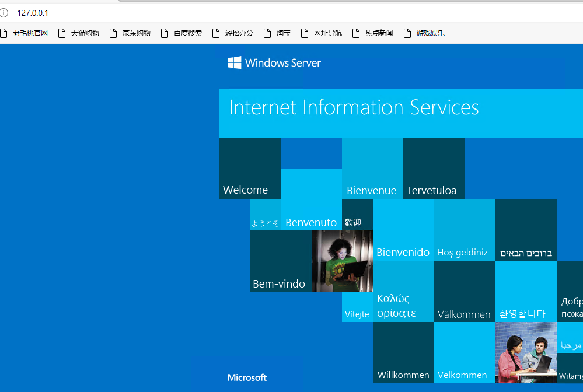Click the Hebrew ברוכים הבאים tile
This screenshot has height=392, width=583.
coord(526,230)
